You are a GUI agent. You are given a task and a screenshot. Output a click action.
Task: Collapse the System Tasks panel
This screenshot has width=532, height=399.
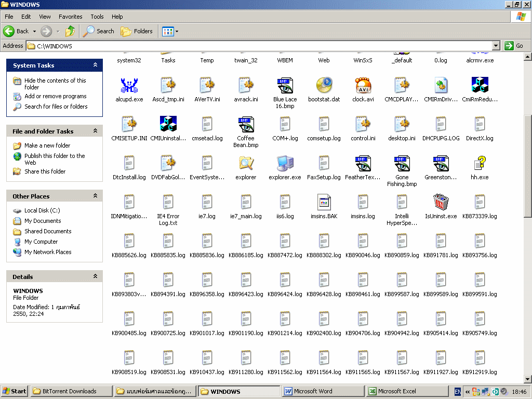96,65
